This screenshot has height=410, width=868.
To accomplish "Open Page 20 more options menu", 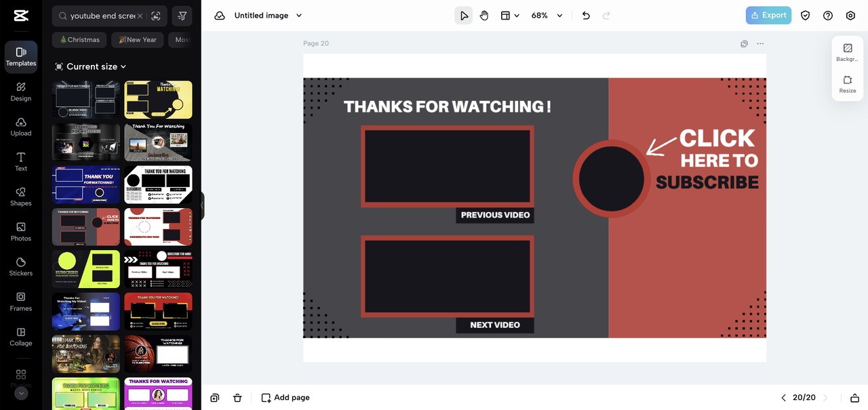I will 760,43.
